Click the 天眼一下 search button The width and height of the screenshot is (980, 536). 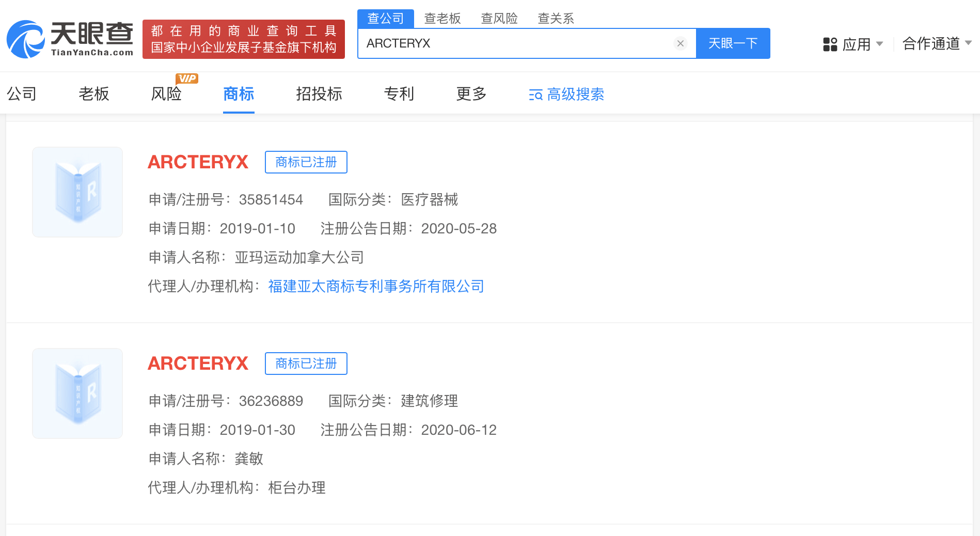733,43
